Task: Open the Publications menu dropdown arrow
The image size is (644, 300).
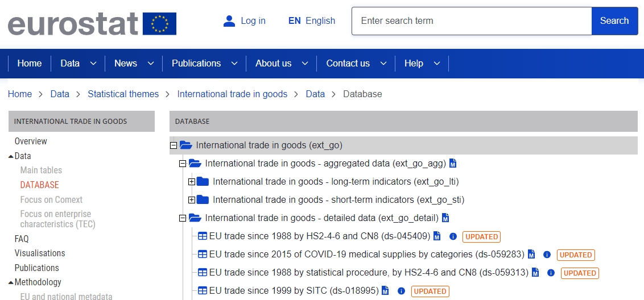Action: click(x=234, y=64)
